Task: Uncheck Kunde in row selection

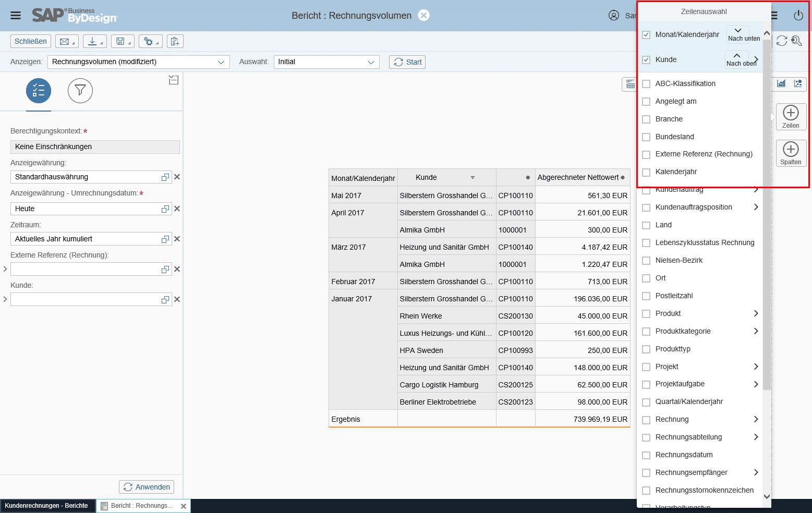Action: 646,60
